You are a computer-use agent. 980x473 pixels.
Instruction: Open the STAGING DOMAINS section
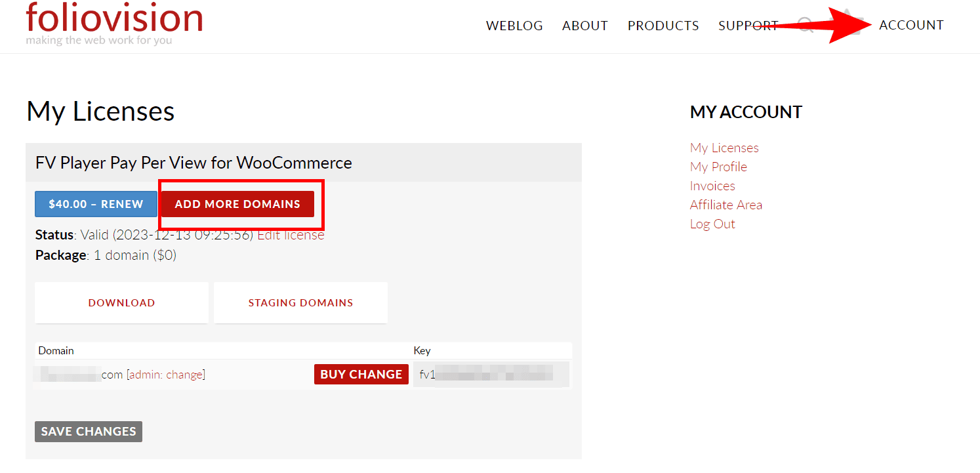(x=300, y=302)
